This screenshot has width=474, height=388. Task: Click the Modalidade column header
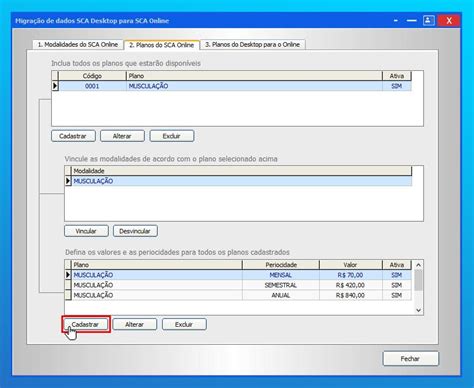241,171
